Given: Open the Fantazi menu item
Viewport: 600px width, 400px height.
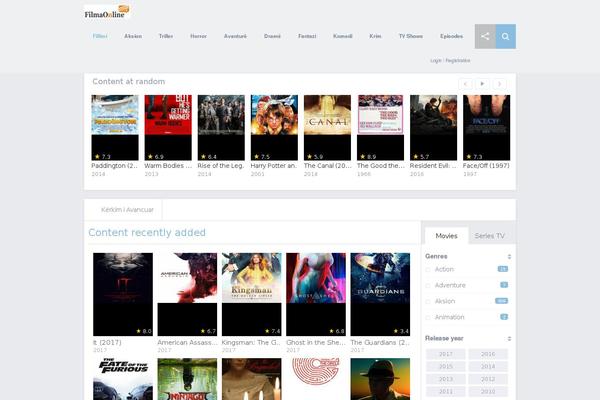Looking at the screenshot, I should tap(307, 36).
